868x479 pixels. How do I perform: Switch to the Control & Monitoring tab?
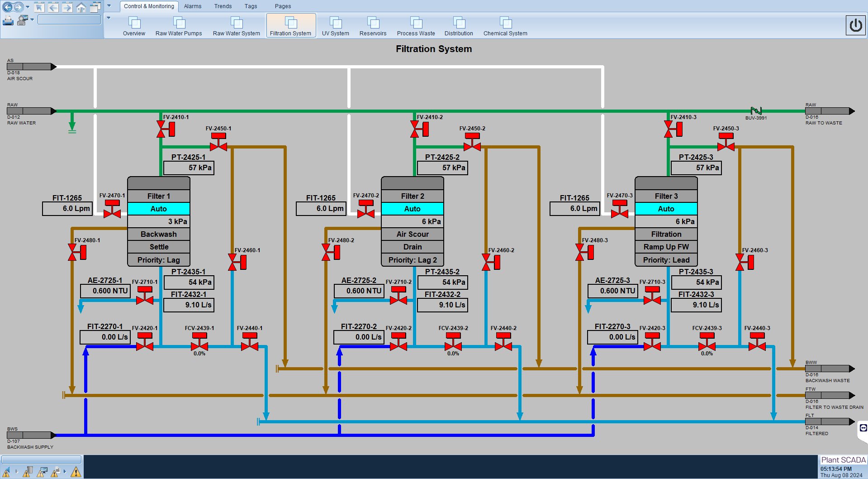tap(149, 6)
